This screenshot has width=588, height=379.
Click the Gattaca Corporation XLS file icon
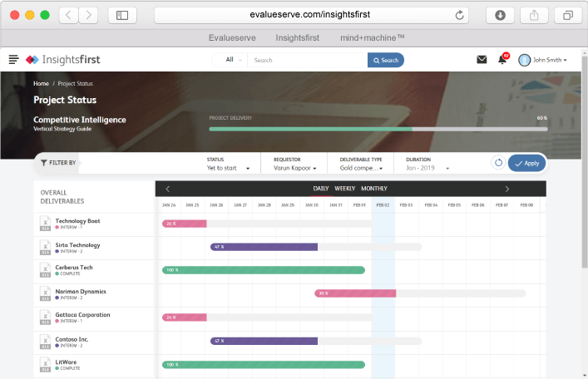(46, 317)
